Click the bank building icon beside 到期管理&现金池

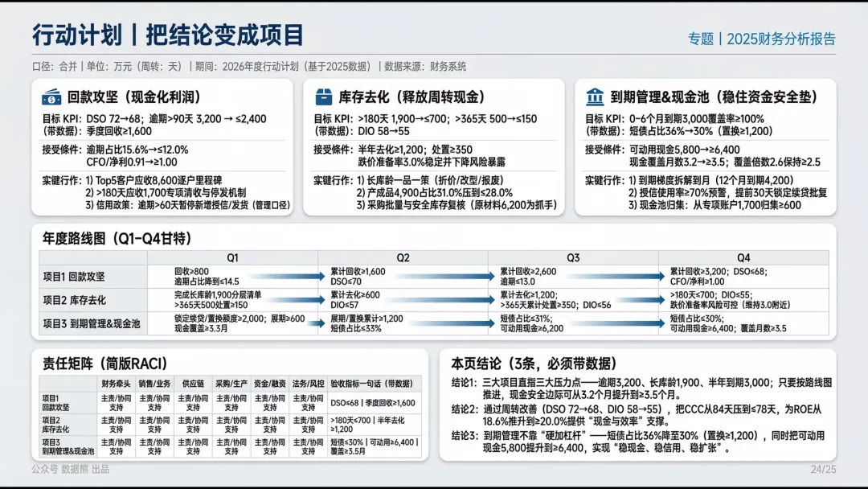pos(595,97)
